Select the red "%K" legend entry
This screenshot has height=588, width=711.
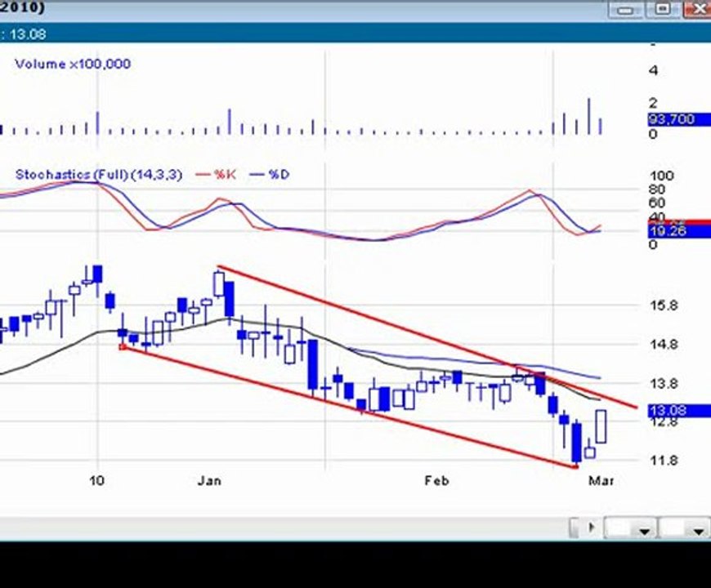click(216, 175)
